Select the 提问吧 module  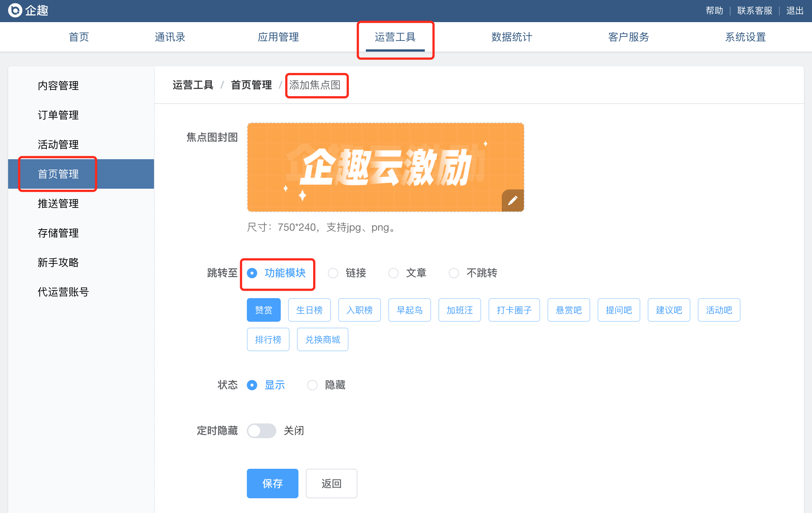click(619, 310)
